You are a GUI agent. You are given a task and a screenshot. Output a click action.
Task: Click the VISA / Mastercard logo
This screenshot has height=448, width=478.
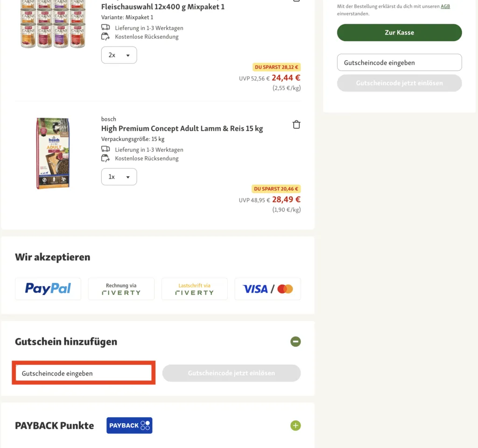[x=268, y=289]
